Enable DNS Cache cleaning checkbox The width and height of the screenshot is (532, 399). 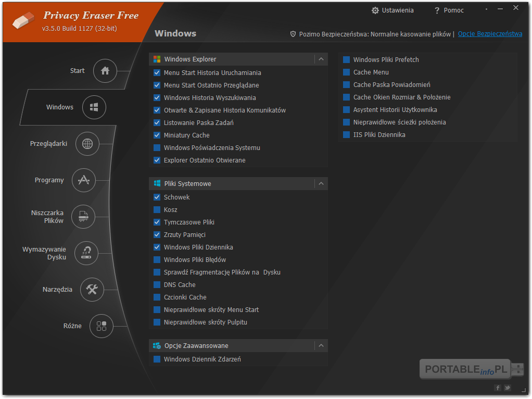(x=157, y=284)
